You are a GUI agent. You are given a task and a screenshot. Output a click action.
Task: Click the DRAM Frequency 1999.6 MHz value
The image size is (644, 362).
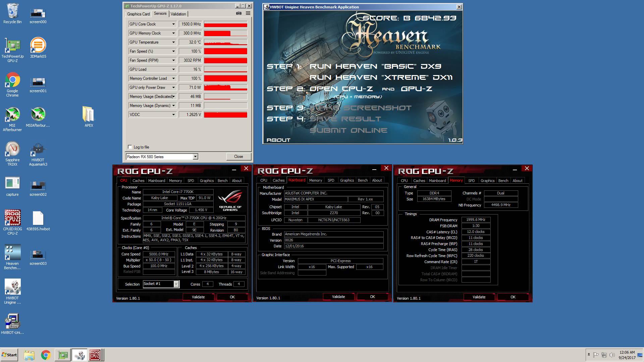click(x=476, y=220)
